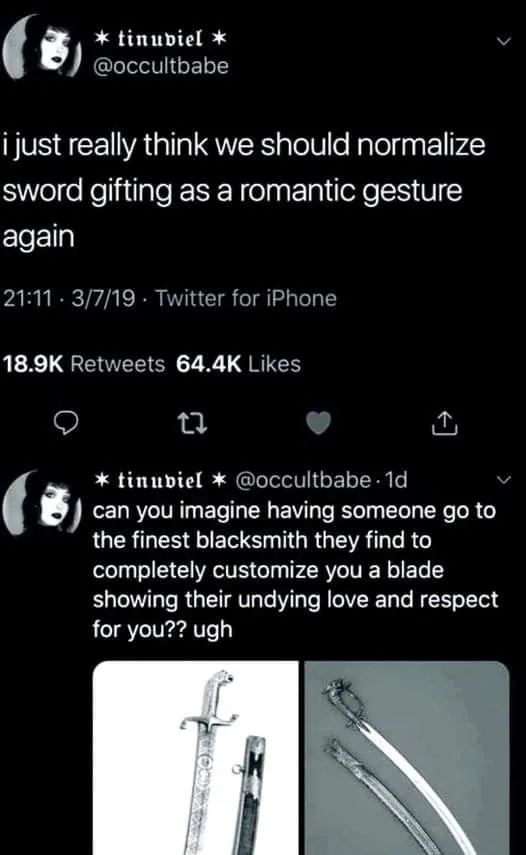Open the tinuviel profile avatar in the main tweet
This screenshot has width=526, height=855.
43,47
